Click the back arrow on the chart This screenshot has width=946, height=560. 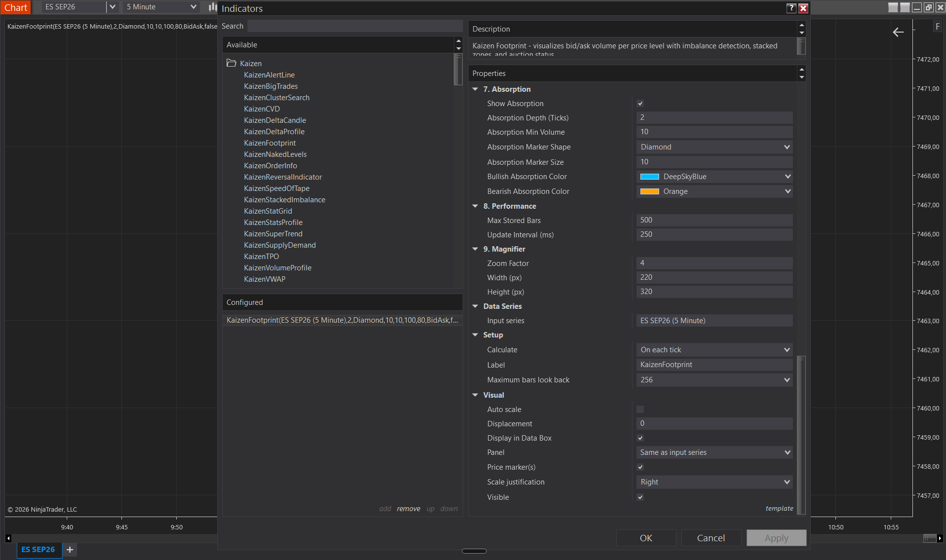(898, 32)
